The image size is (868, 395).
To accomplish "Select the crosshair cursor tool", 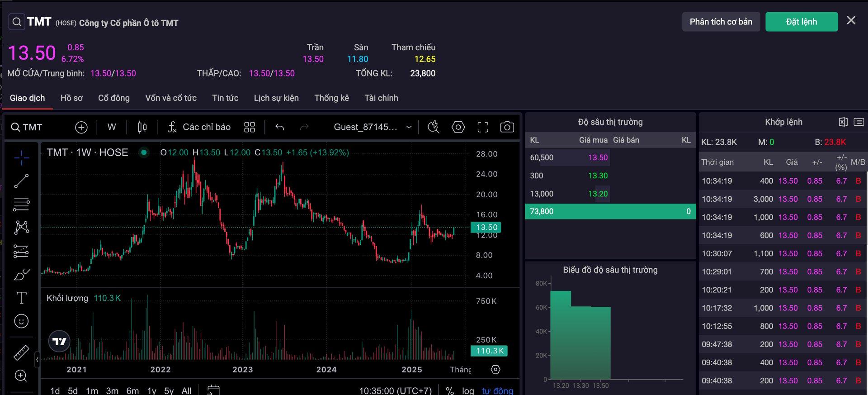I will tap(21, 157).
